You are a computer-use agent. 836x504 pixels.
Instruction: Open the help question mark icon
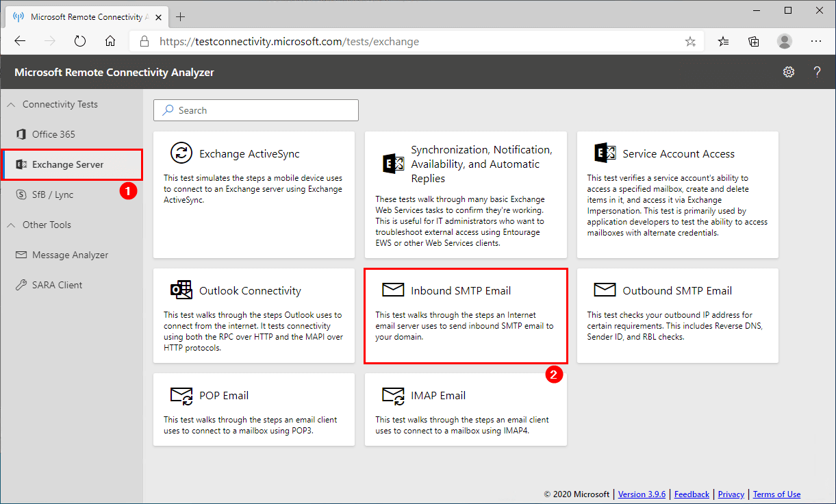(x=816, y=72)
